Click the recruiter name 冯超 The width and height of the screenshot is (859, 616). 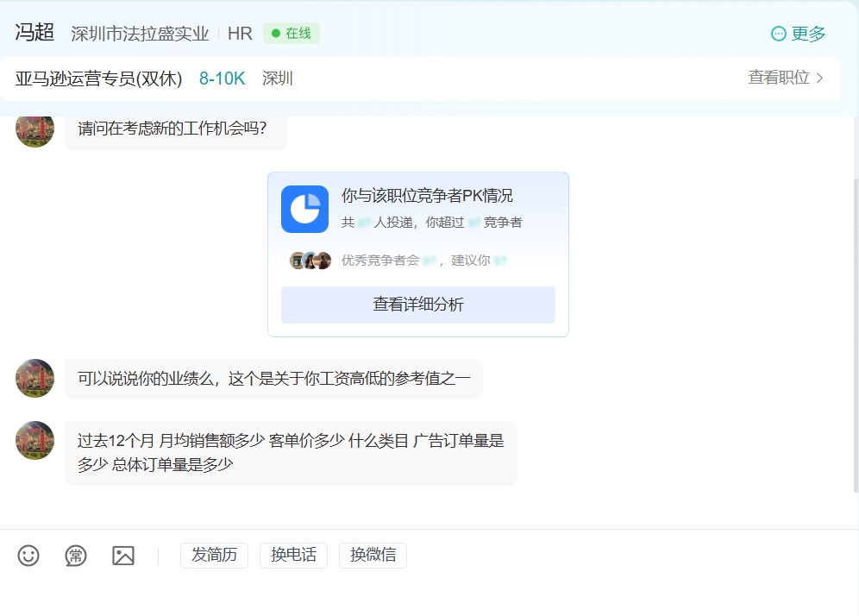[x=34, y=33]
